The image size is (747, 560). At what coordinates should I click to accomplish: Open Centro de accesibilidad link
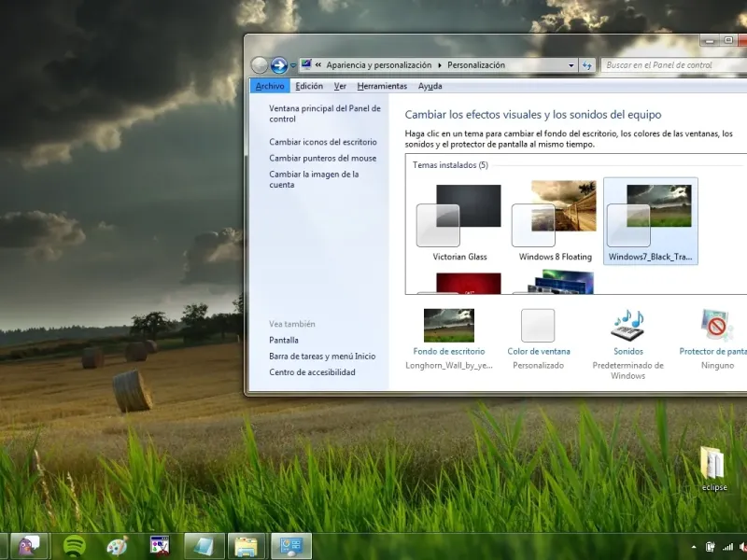click(x=312, y=372)
